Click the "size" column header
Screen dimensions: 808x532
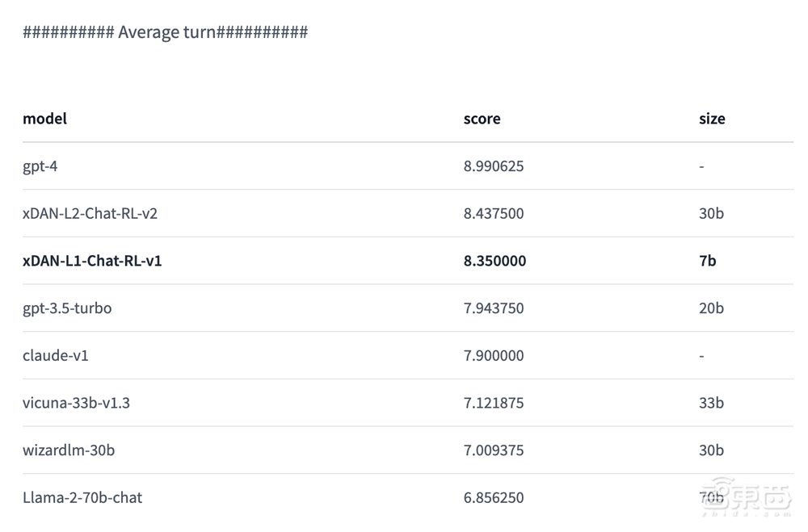click(x=712, y=119)
